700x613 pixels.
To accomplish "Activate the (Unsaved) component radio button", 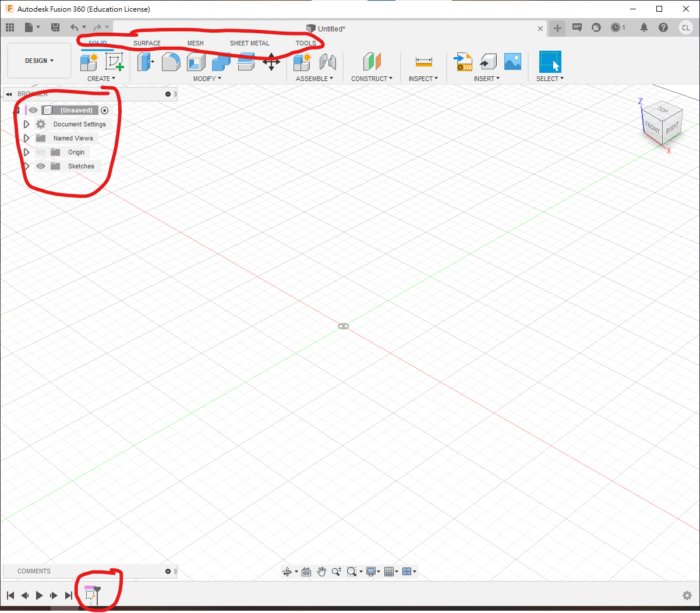I will coord(105,110).
